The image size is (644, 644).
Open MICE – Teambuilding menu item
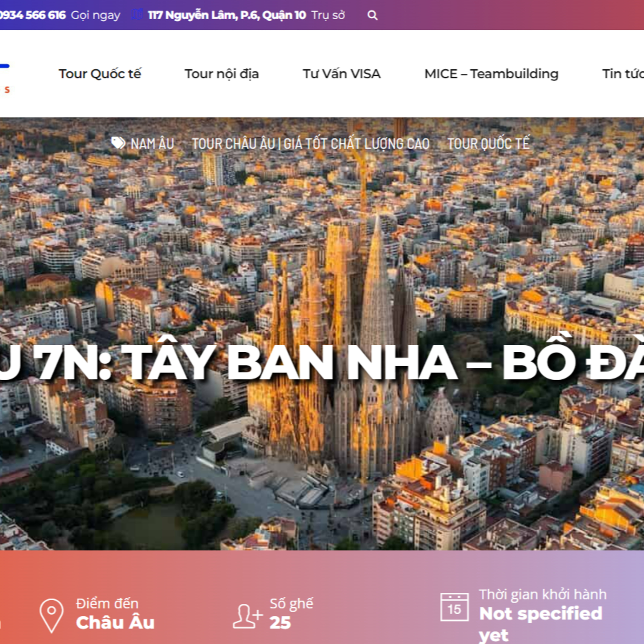point(491,74)
